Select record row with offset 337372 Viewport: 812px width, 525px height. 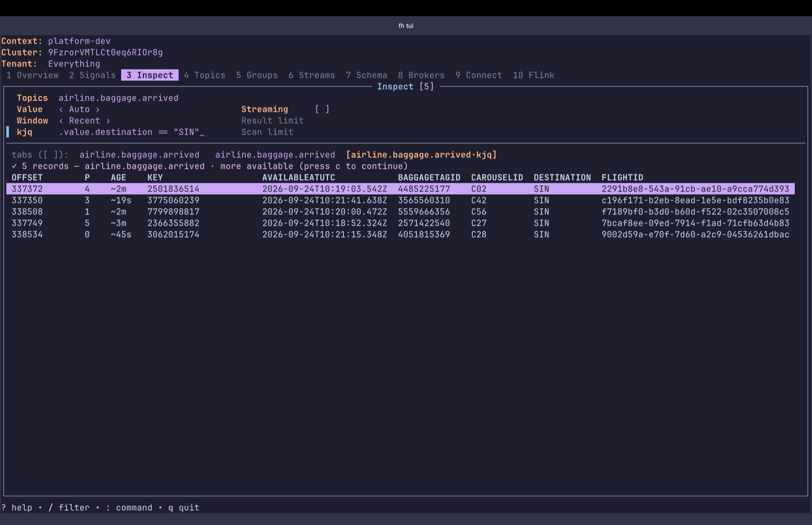point(400,189)
